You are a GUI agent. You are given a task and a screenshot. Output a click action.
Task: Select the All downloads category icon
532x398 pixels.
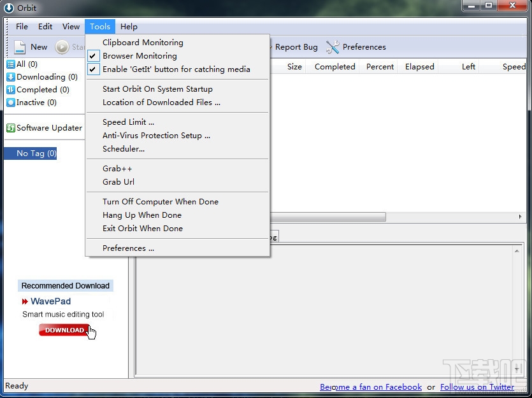click(13, 64)
